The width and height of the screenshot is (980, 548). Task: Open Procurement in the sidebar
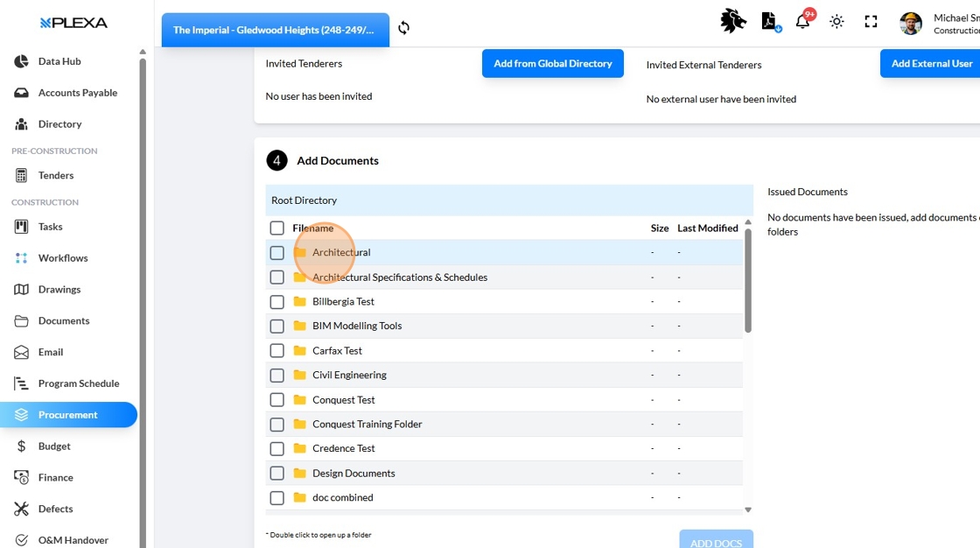[x=67, y=415]
